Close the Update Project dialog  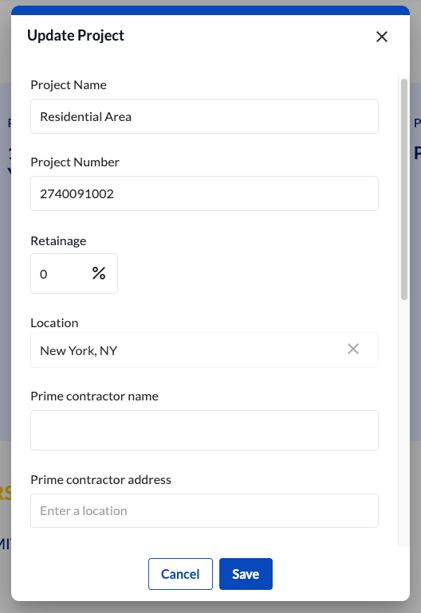pyautogui.click(x=382, y=37)
